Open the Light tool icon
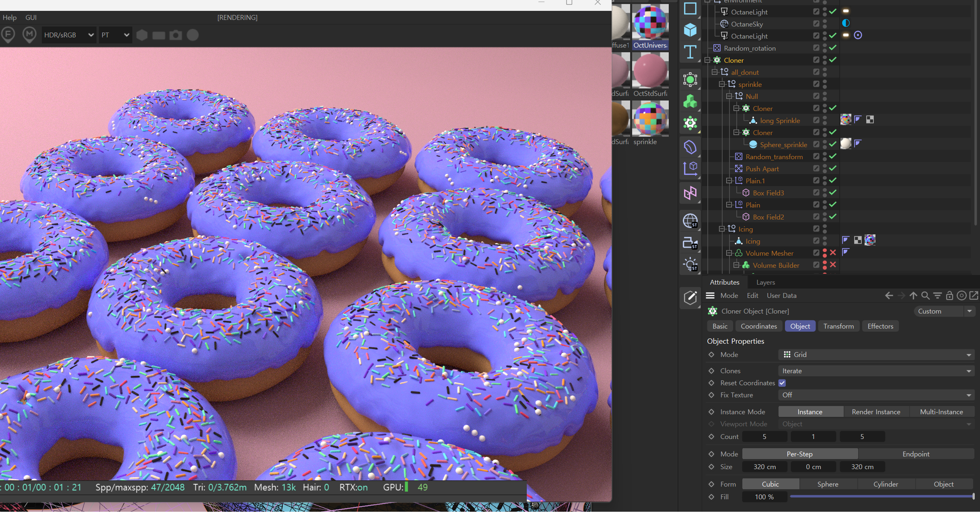This screenshot has height=525, width=980. pos(690,265)
